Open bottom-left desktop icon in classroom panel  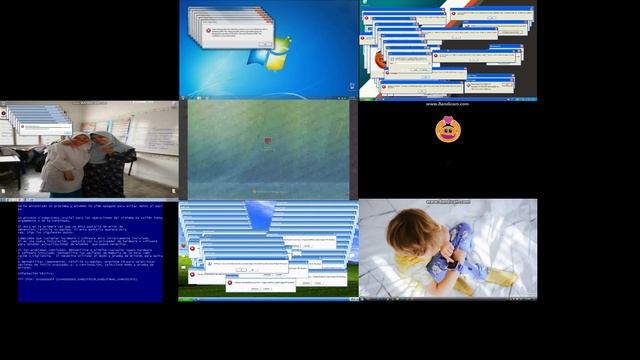click(x=3, y=191)
